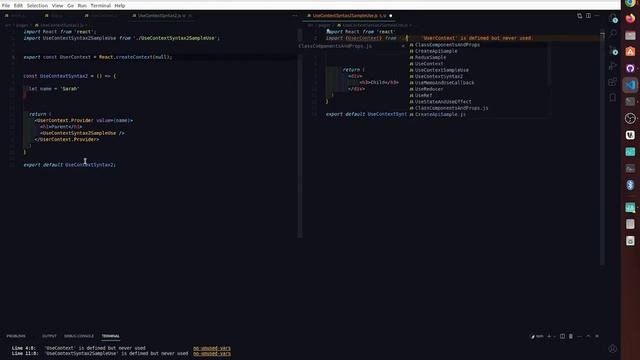
Task: Open the terminal panel's more actions ellipsis
Action: click(580, 336)
